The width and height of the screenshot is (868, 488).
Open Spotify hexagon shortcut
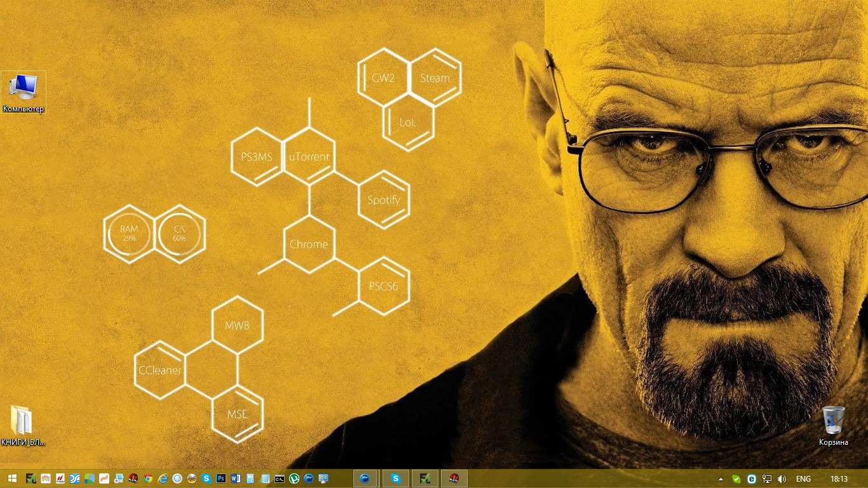pyautogui.click(x=384, y=200)
